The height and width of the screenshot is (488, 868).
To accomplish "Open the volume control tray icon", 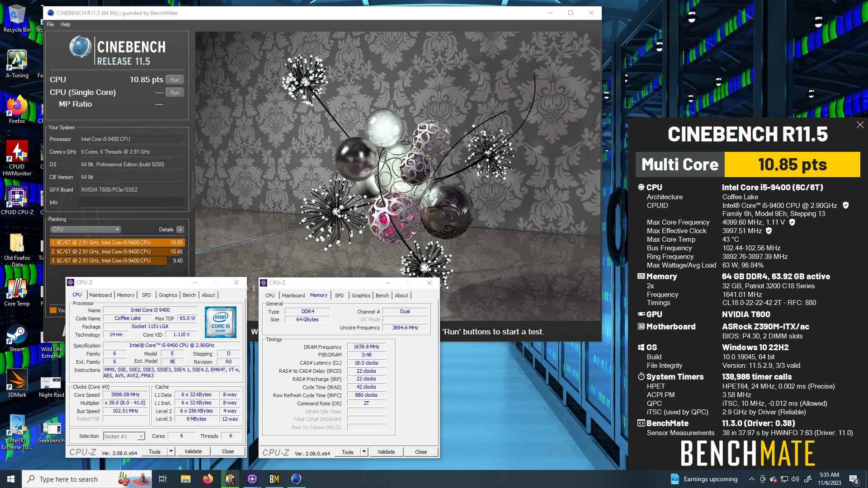I will point(795,479).
